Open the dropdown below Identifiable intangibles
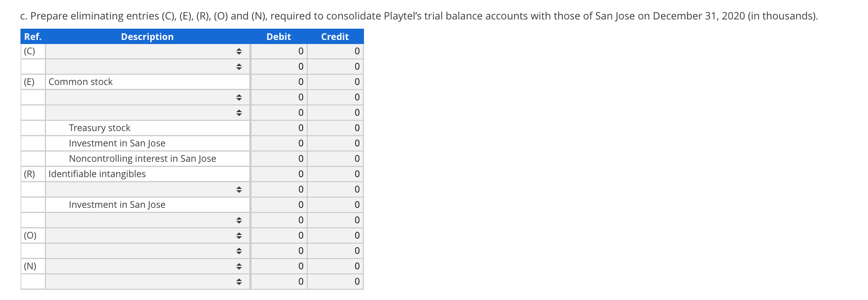The height and width of the screenshot is (300, 868). tap(148, 189)
